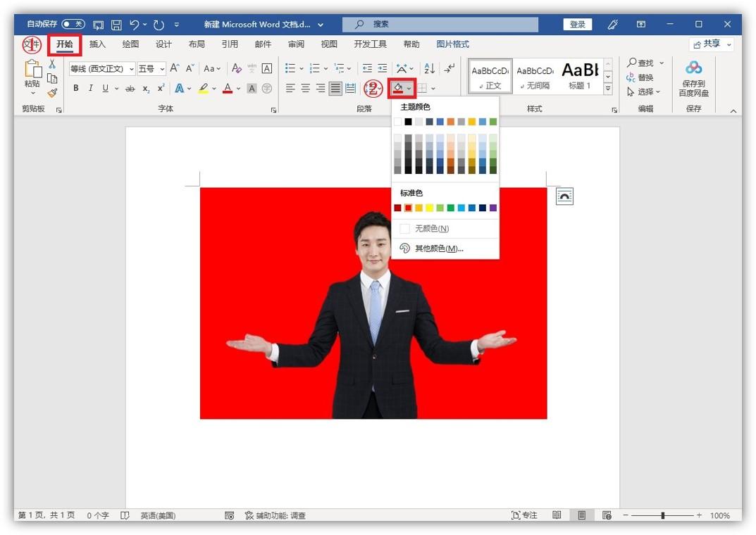Open the font size dropdown
The image size is (756, 535).
[162, 69]
